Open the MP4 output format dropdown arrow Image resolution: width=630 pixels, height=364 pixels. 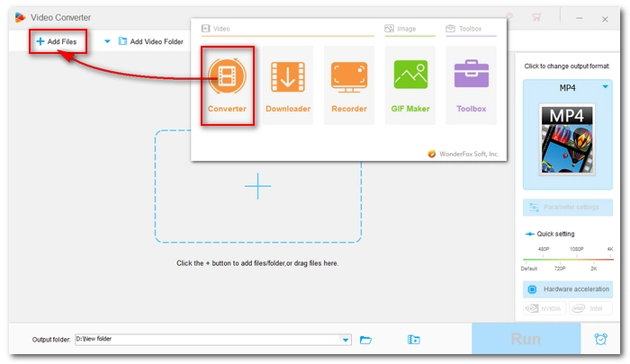[605, 86]
